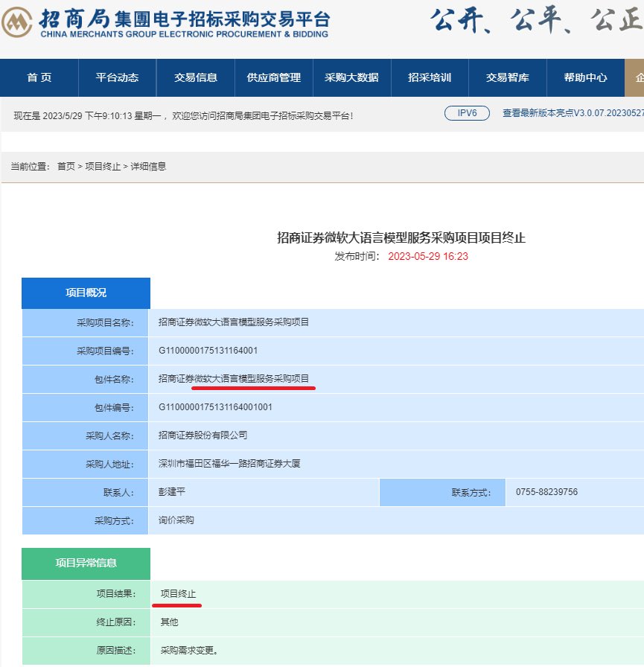
Task: Click the 采购人地址 label cell
Action: point(85,464)
